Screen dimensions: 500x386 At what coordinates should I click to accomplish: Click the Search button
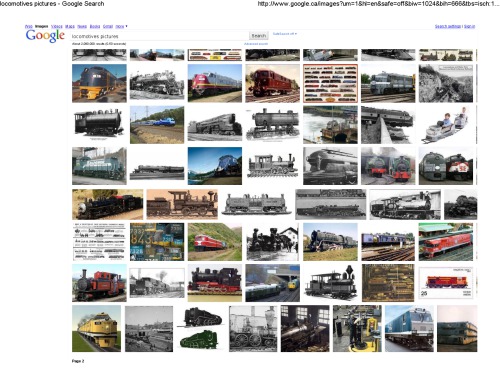(x=259, y=36)
